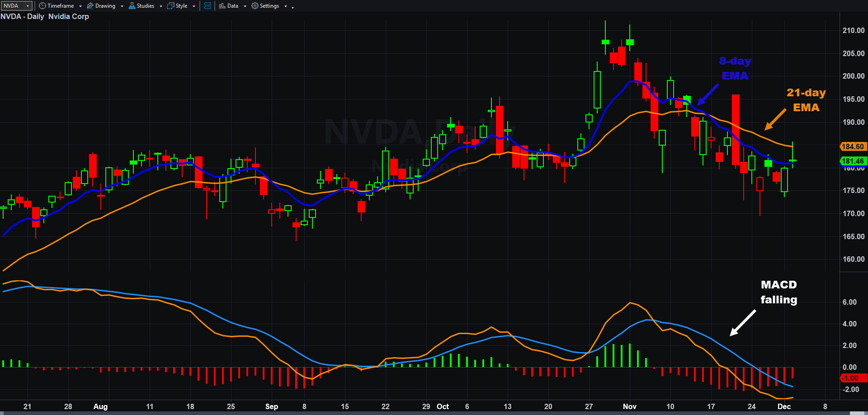Click the orange 184.60 price label
Viewport: 868px width, 415px height.
(853, 146)
